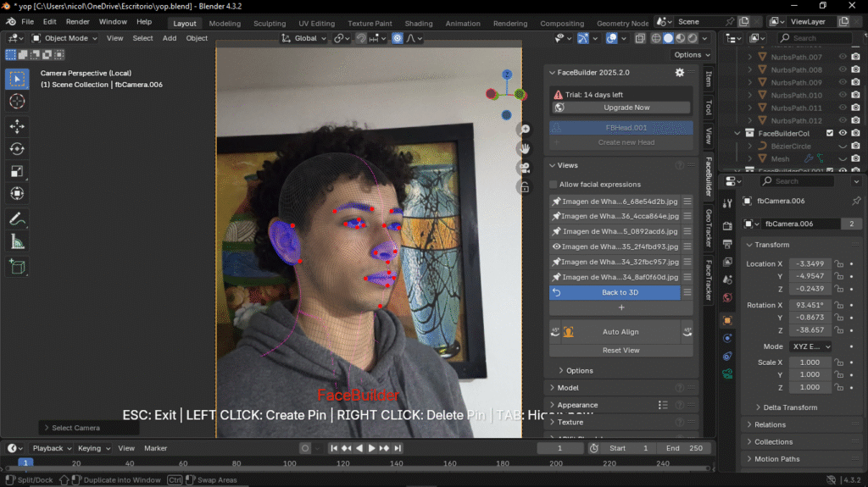Toggle FaceBuilderCol collection exclude checkbox
868x487 pixels.
[830, 133]
